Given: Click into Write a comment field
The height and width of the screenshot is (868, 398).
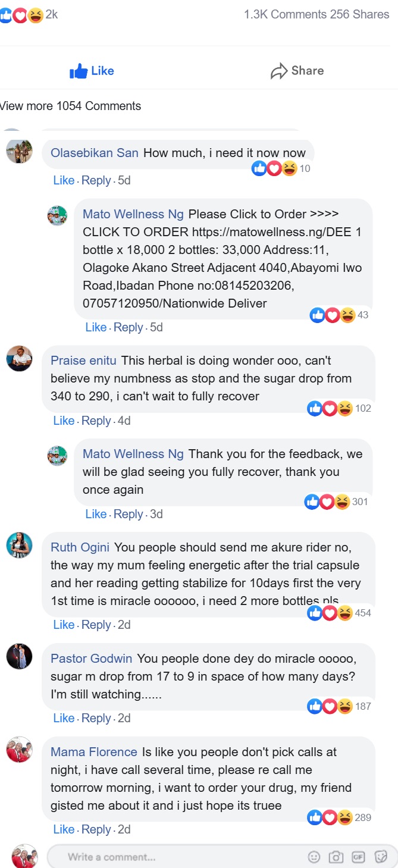Looking at the screenshot, I should [178, 857].
